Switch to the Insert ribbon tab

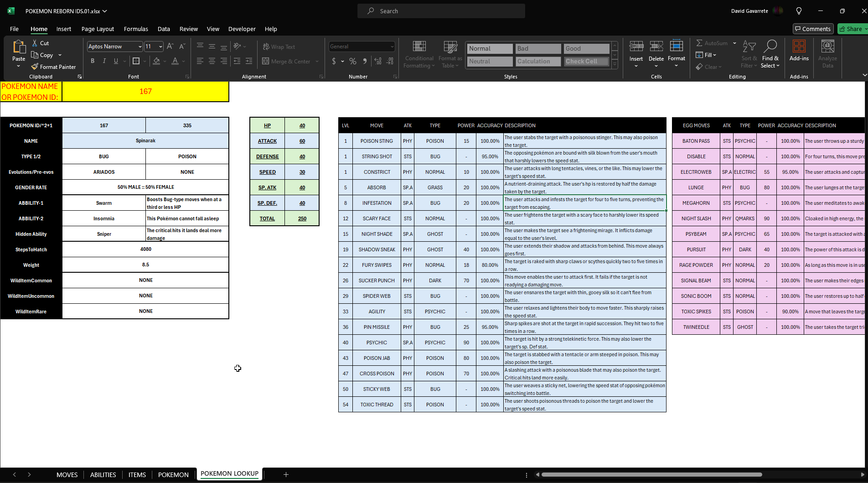64,29
